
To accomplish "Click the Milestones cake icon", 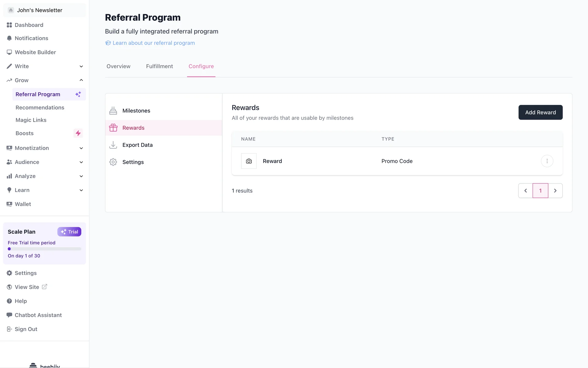I will tap(113, 111).
